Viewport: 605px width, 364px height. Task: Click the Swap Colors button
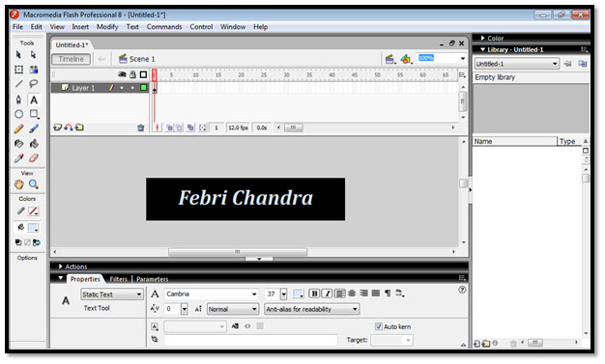(37, 242)
